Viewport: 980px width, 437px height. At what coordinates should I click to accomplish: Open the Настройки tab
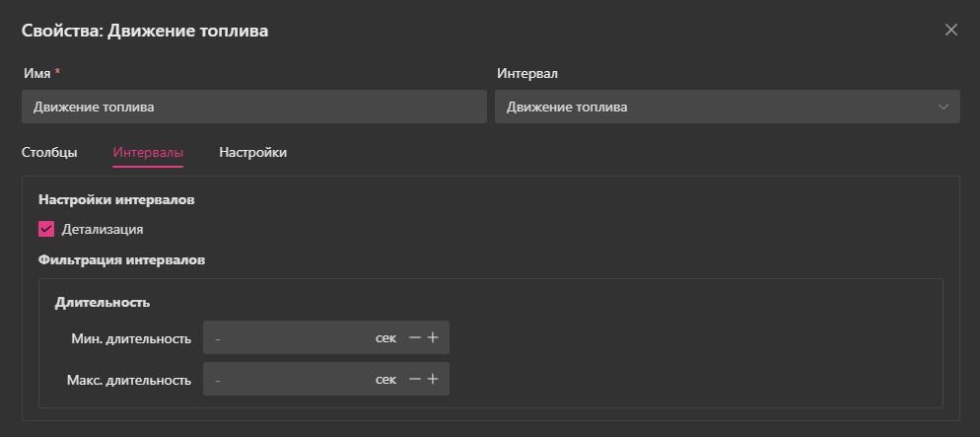click(252, 153)
